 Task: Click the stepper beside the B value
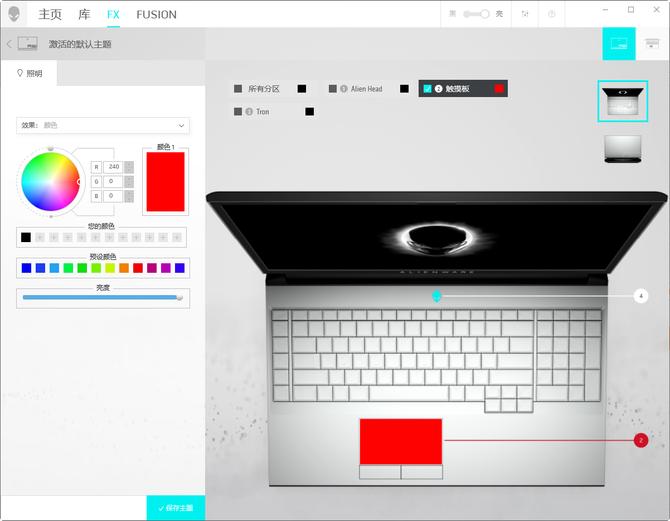tap(129, 196)
